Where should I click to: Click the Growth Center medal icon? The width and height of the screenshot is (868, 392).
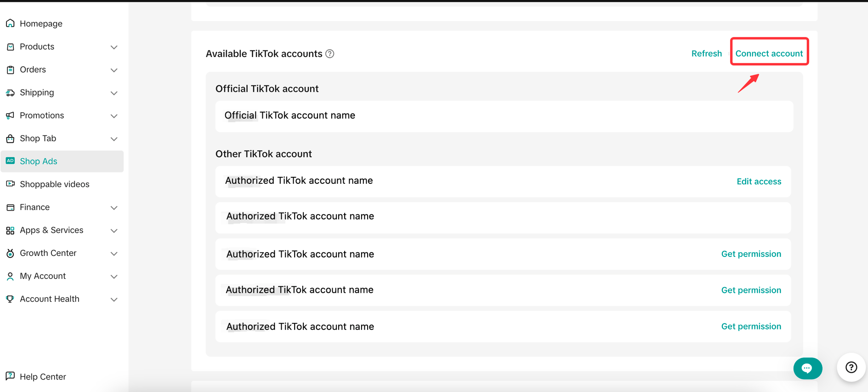tap(10, 253)
